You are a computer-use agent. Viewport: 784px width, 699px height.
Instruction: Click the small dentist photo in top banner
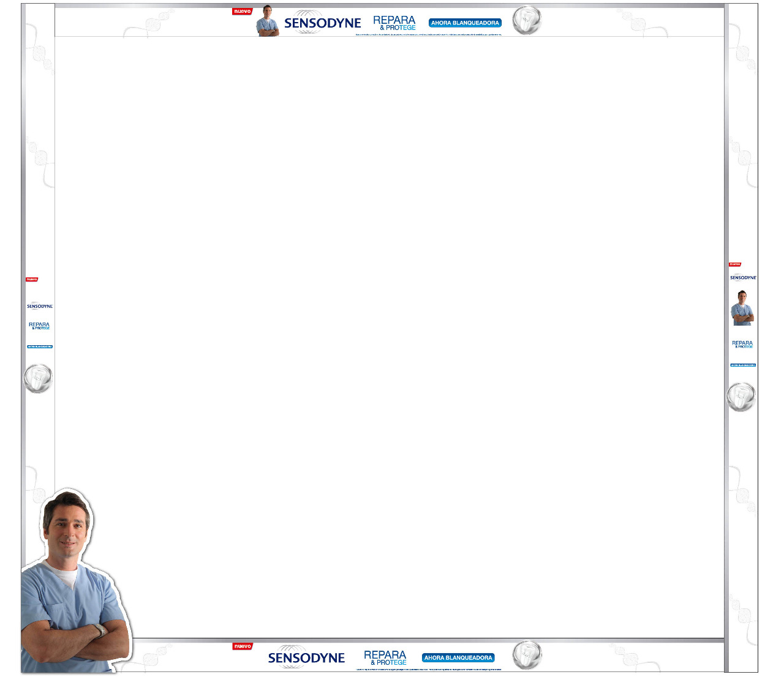(268, 21)
